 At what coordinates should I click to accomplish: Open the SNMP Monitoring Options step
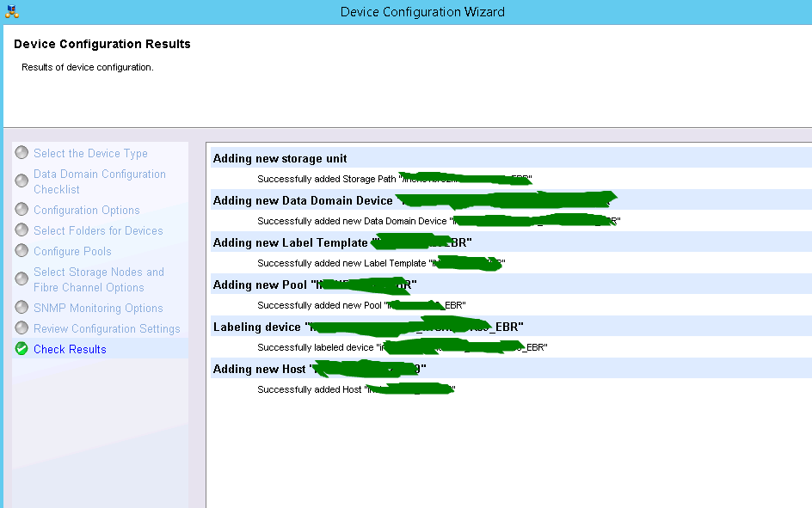[98, 309]
